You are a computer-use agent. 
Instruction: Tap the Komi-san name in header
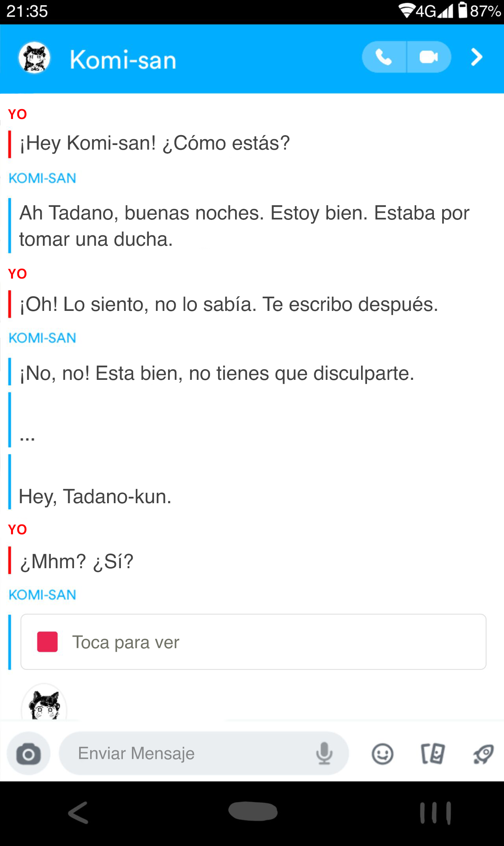point(123,60)
